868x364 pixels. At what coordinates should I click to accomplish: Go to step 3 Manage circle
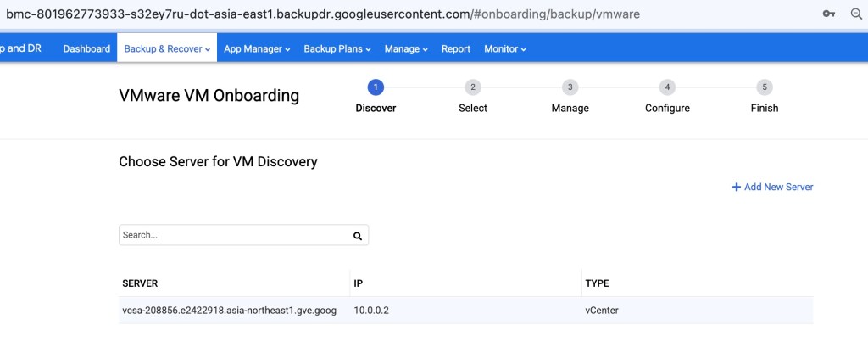[570, 87]
